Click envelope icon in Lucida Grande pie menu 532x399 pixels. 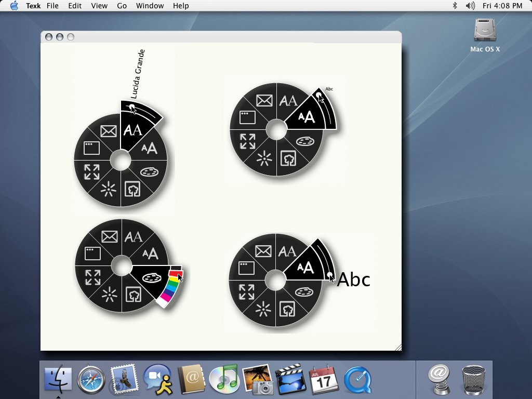pos(109,131)
